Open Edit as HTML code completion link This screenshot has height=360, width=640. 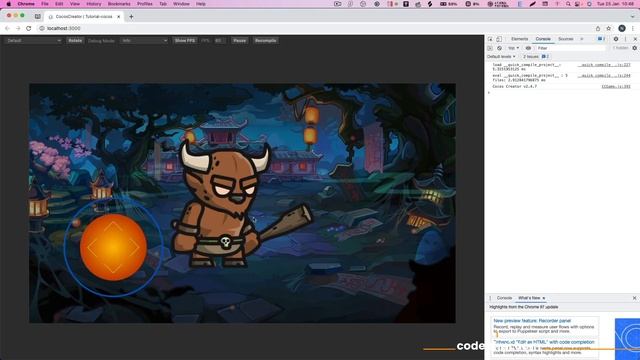point(544,342)
